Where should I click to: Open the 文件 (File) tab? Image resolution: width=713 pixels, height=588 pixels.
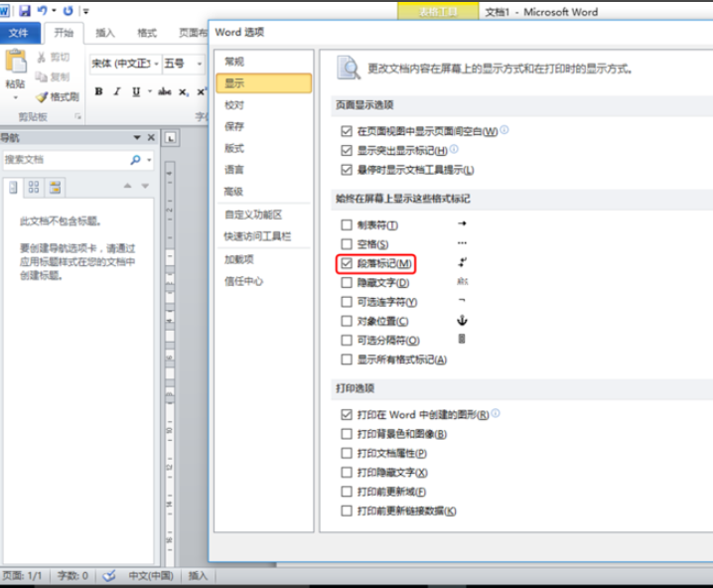tap(19, 33)
